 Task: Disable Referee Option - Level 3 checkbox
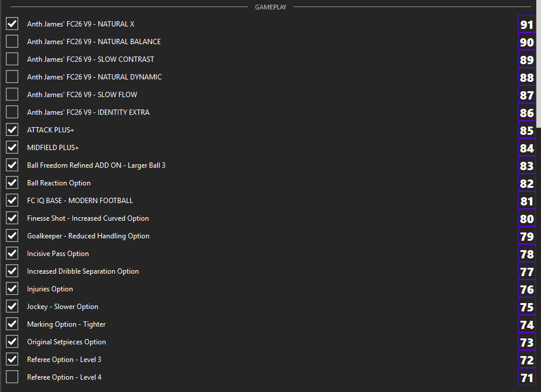point(12,359)
